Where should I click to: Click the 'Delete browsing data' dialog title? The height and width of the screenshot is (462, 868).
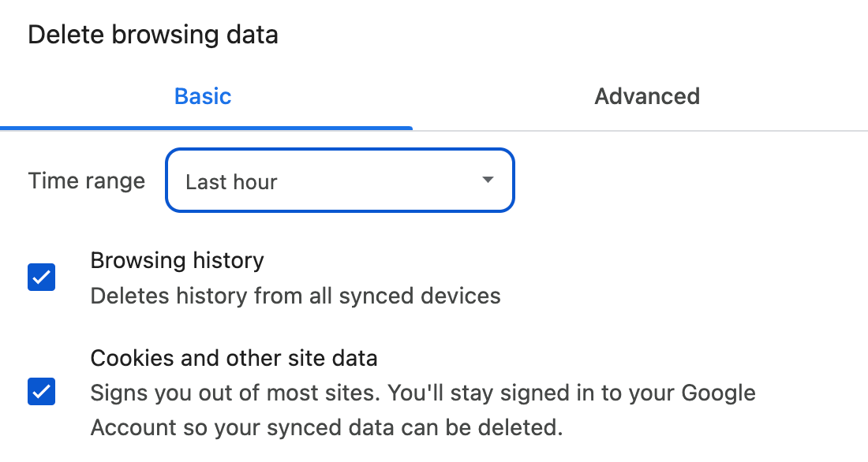tap(153, 35)
